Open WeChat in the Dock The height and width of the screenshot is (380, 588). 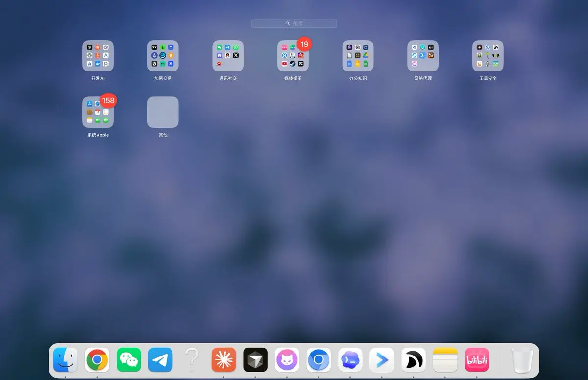[x=129, y=360]
